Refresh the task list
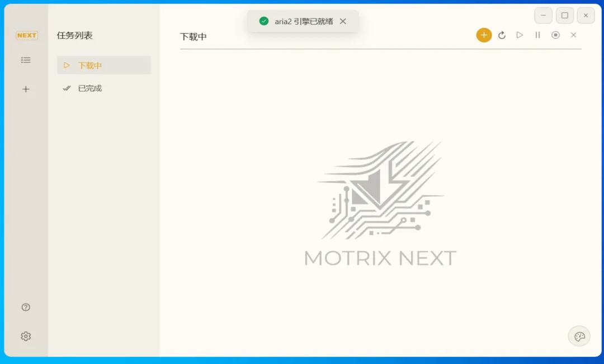Image resolution: width=604 pixels, height=364 pixels. (x=502, y=35)
